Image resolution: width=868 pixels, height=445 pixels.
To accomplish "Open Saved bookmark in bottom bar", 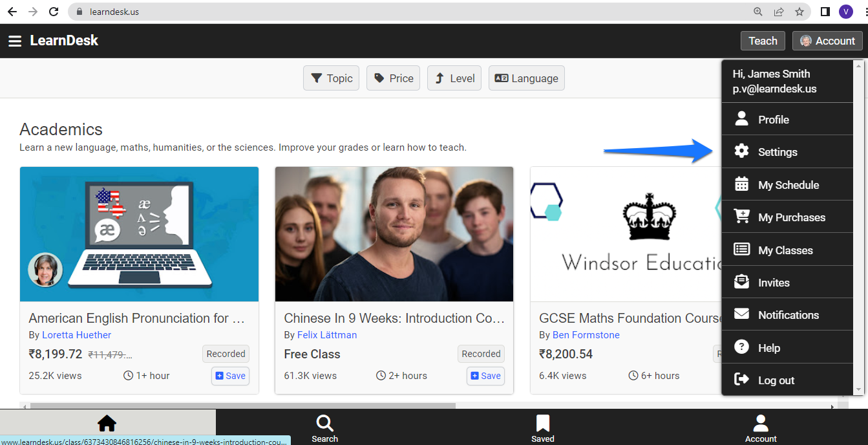I will (x=543, y=428).
